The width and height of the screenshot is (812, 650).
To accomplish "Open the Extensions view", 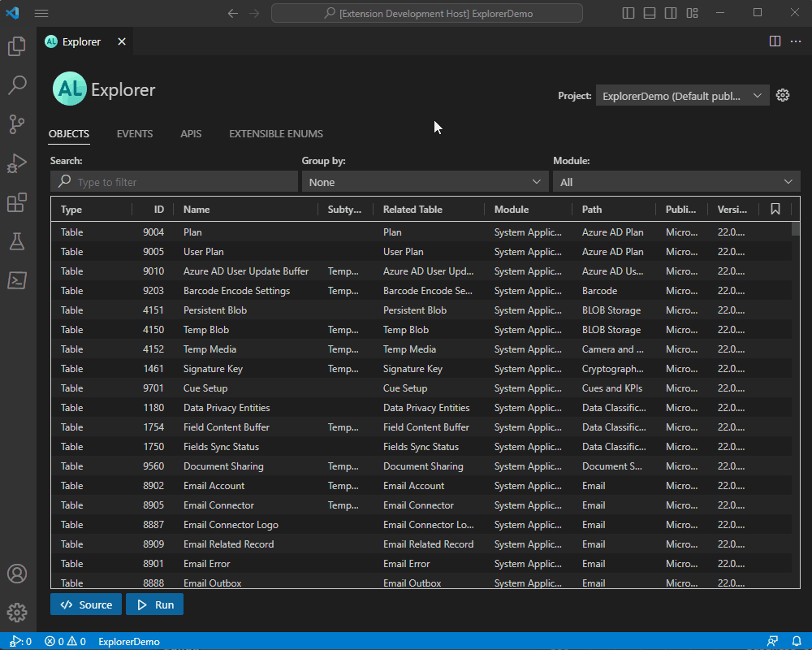I will pyautogui.click(x=17, y=202).
